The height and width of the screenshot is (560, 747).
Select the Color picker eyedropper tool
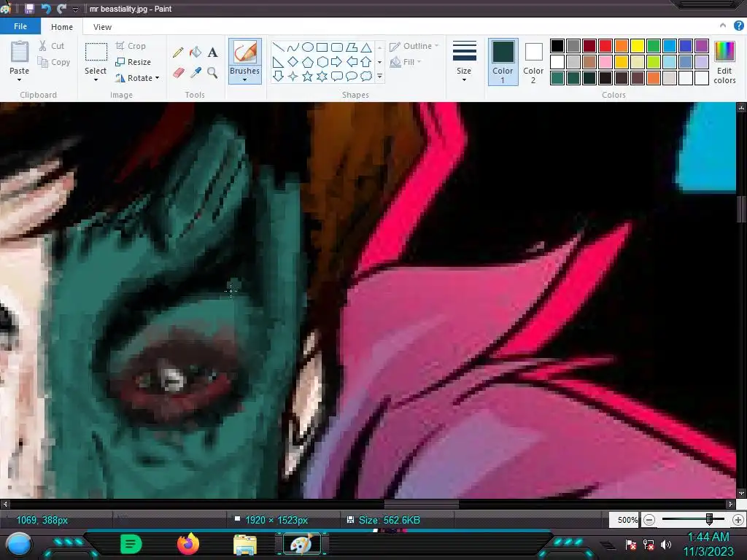coord(196,72)
